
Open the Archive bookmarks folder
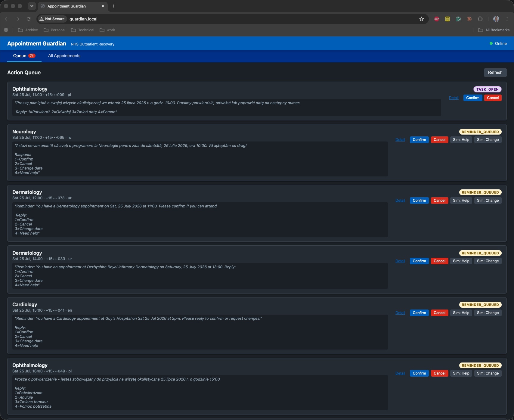[28, 30]
